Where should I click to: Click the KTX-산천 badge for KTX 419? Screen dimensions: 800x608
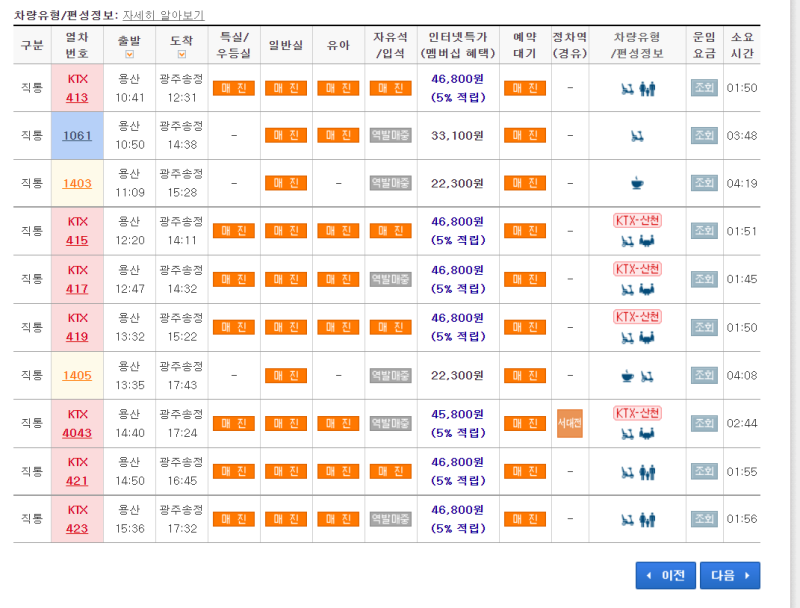637,317
